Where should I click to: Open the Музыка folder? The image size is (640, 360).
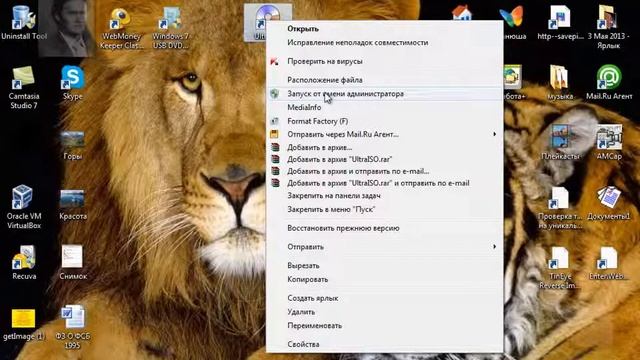[x=560, y=82]
